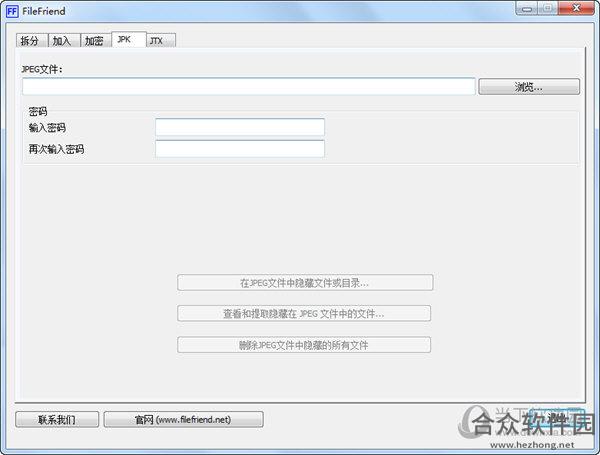The width and height of the screenshot is (600, 455).
Task: Minimize the FileFriend window
Action: (x=527, y=8)
